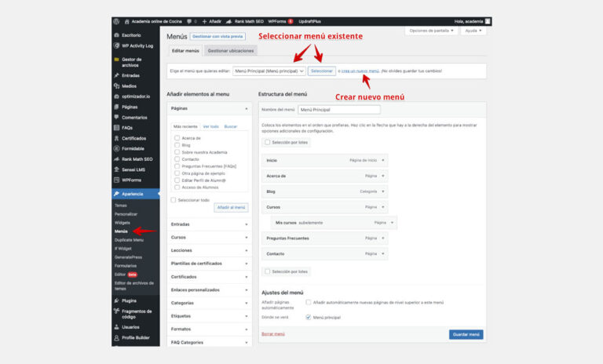Check the Preguntas Frecuentes (FAQs) checkbox
This screenshot has width=603, height=364.
177,166
